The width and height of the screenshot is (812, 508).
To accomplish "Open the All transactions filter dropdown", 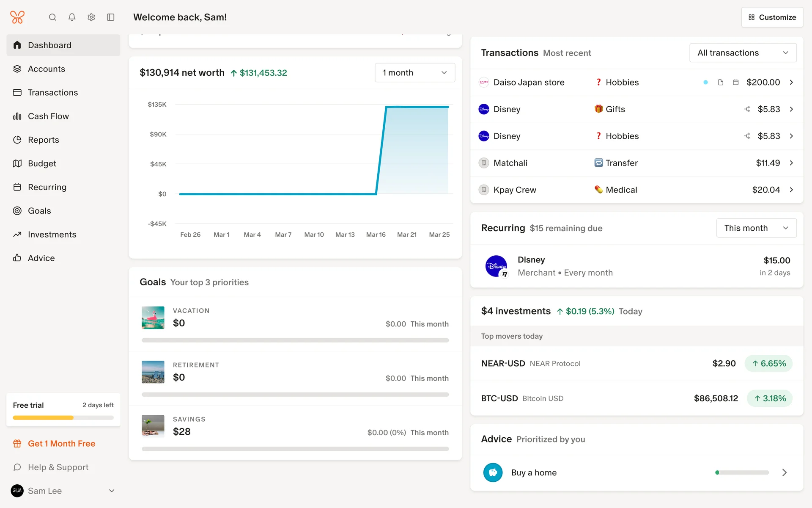I will pyautogui.click(x=743, y=53).
